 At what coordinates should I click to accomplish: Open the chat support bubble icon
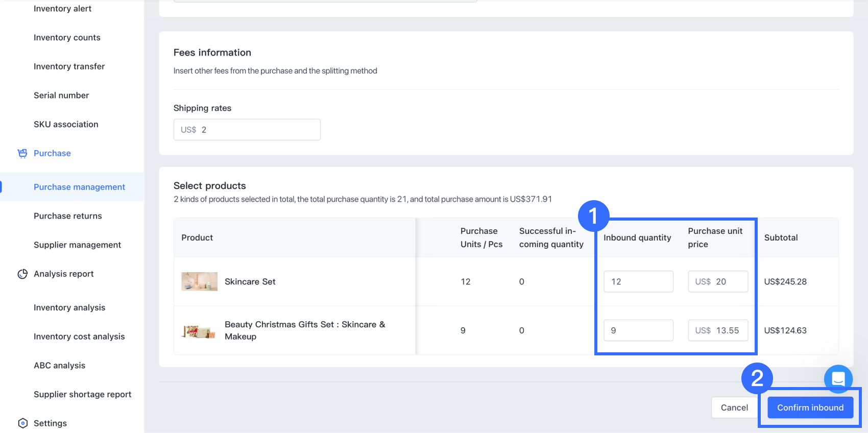(x=838, y=379)
